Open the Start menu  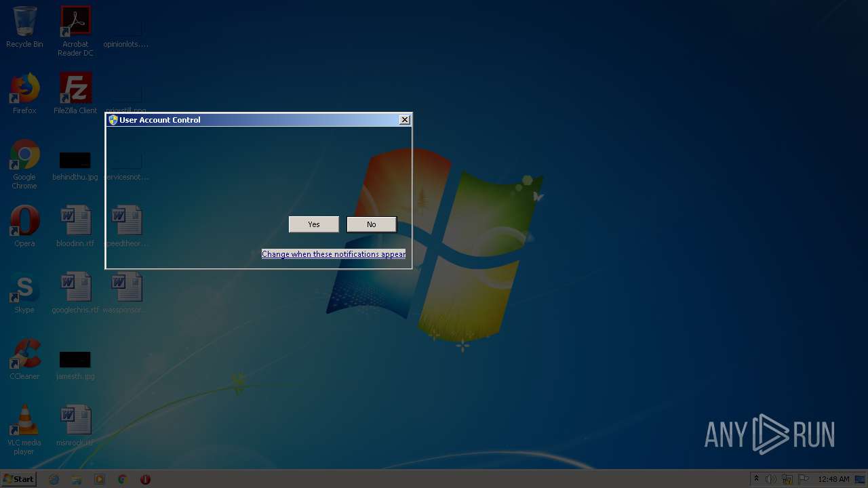click(x=18, y=479)
